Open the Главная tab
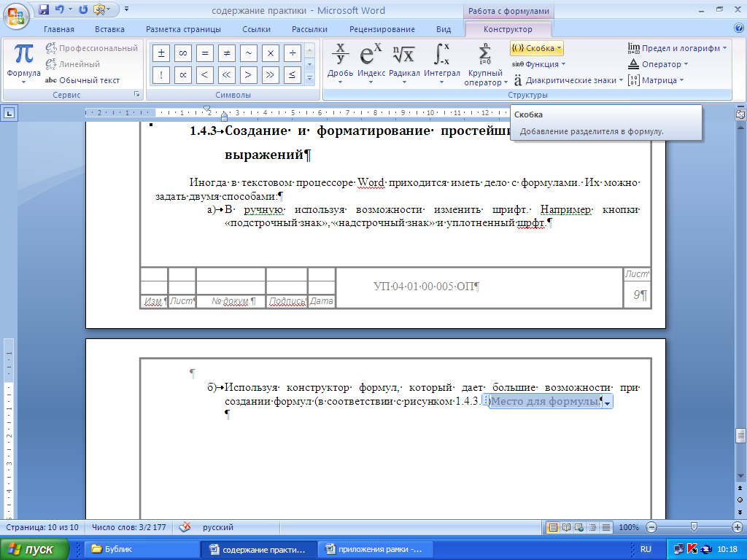The height and width of the screenshot is (560, 747). pos(59,29)
